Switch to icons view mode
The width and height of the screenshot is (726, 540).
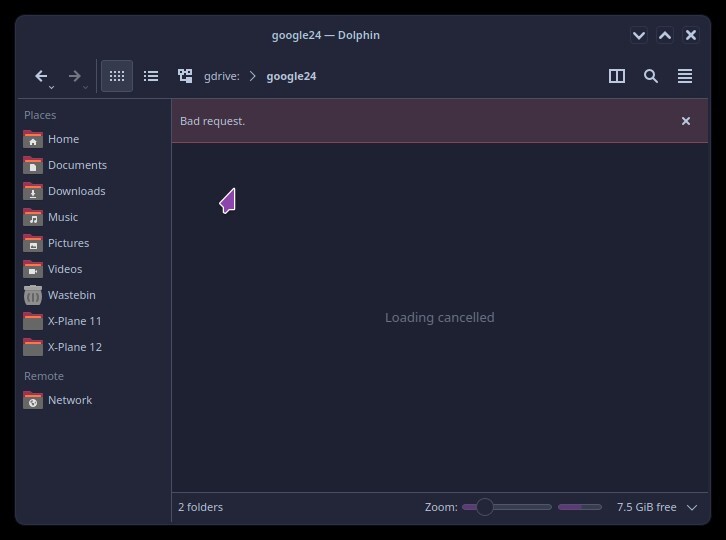[x=117, y=76]
